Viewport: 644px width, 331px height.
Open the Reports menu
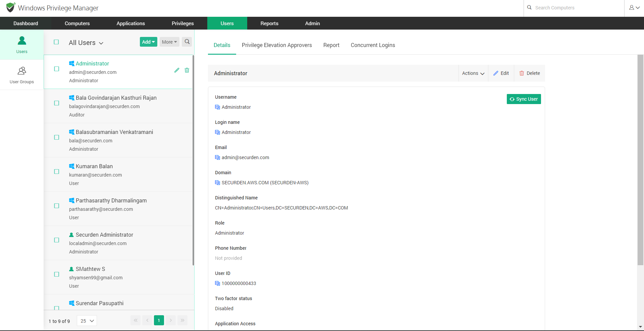coord(269,23)
